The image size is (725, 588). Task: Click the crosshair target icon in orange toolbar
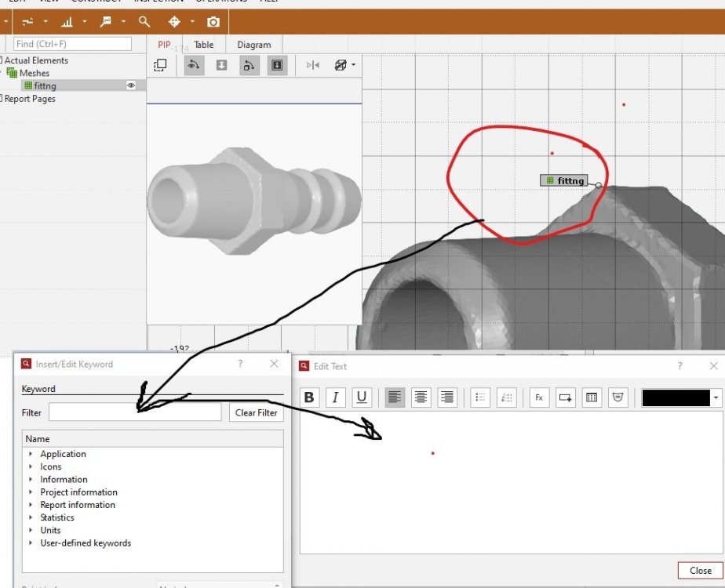(175, 22)
